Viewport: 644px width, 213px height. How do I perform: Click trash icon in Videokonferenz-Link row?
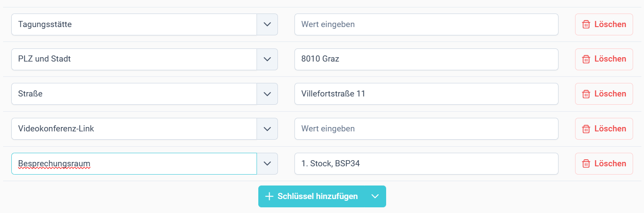(x=586, y=129)
